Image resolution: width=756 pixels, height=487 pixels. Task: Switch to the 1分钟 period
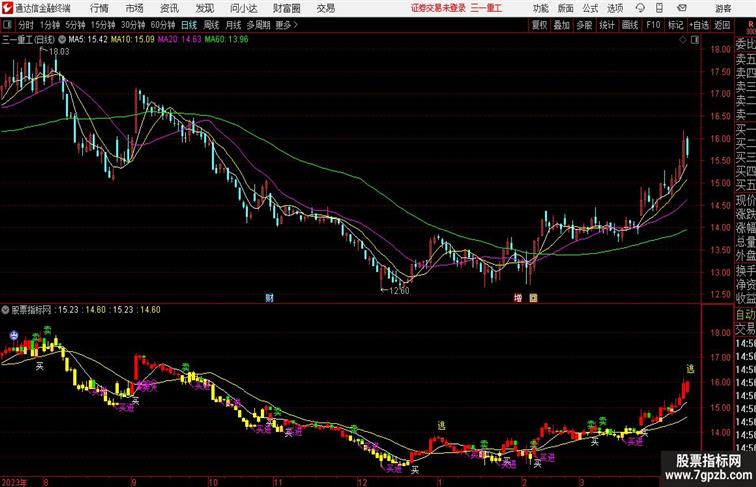[x=49, y=25]
